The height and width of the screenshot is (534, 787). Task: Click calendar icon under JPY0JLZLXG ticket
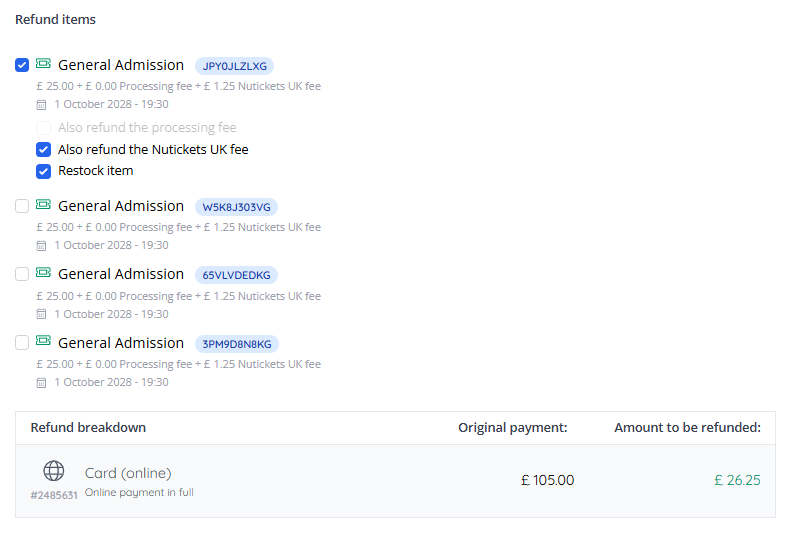coord(41,104)
